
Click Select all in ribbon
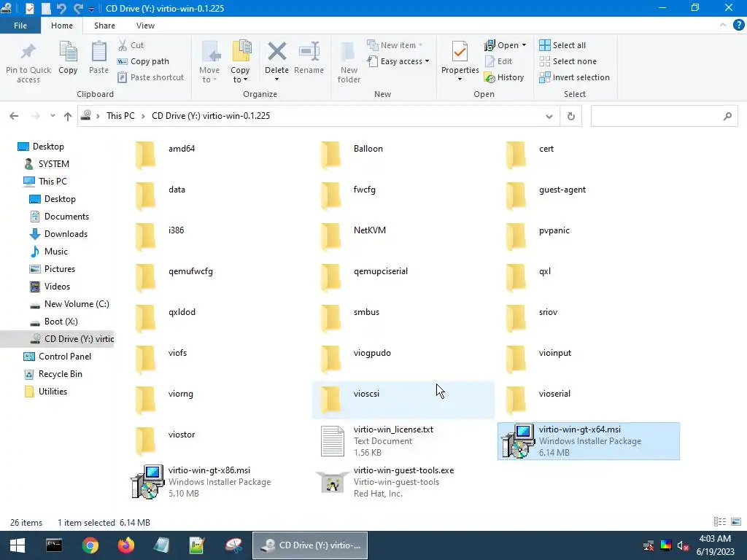(562, 45)
